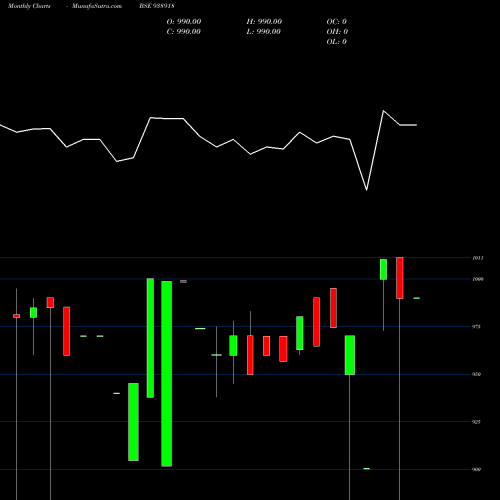This screenshot has height=500, width=500.
Task: Select the "L: 990.00" low value
Action: tap(263, 32)
